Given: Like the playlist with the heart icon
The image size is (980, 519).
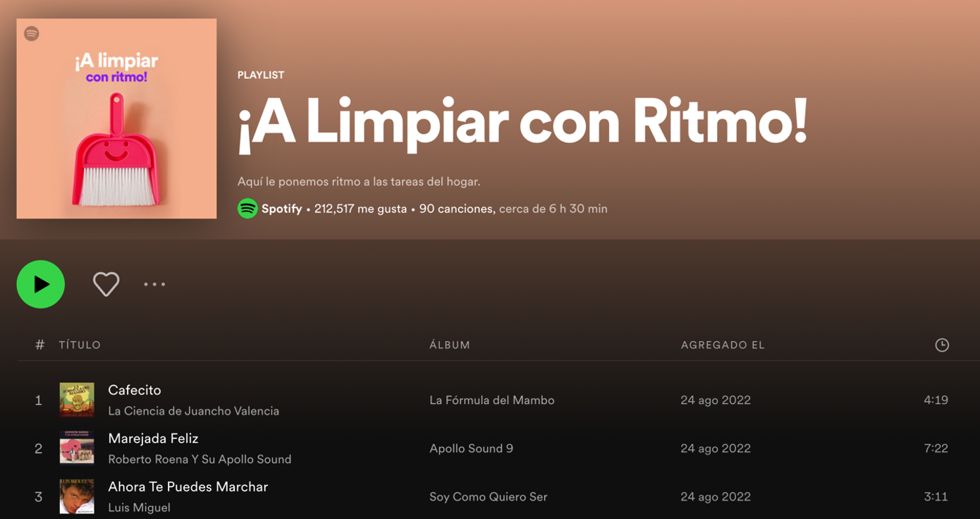Looking at the screenshot, I should (x=106, y=284).
